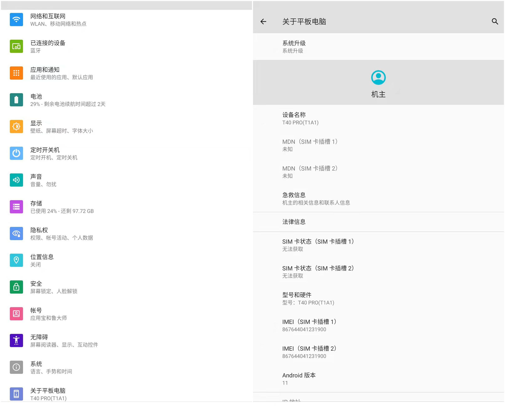Image resolution: width=505 pixels, height=420 pixels.
Task: Open the Network and Internet Wi-Fi icon
Action: (16, 20)
